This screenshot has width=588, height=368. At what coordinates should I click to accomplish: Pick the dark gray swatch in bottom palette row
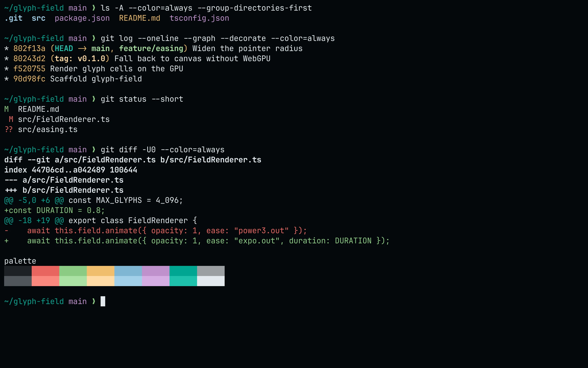coord(18,281)
